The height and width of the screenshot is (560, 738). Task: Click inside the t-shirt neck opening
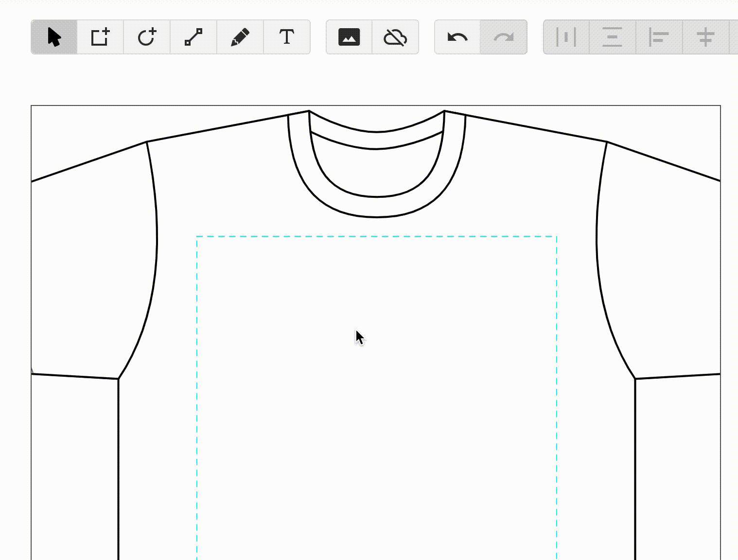click(377, 170)
